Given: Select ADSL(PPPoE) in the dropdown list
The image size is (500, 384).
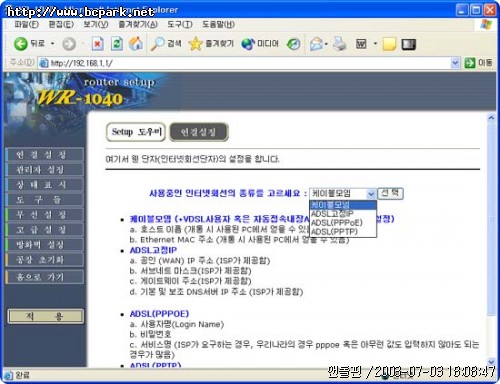Looking at the screenshot, I should coord(343,223).
